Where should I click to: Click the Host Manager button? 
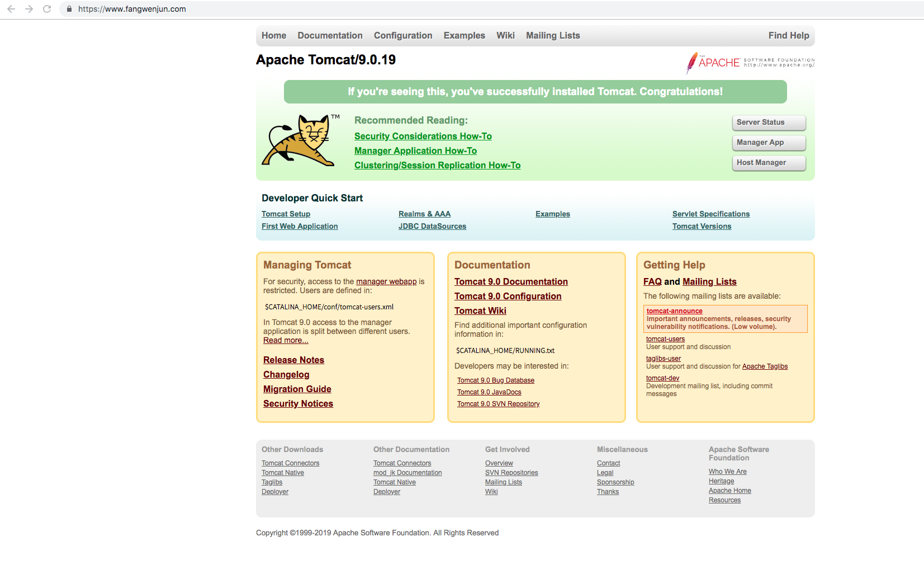point(769,163)
